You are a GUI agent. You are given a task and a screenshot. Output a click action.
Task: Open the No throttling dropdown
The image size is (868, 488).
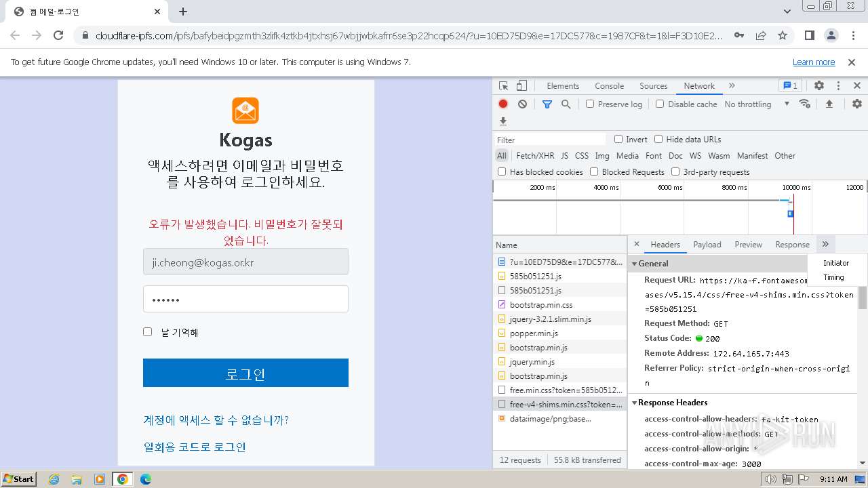pyautogui.click(x=757, y=104)
